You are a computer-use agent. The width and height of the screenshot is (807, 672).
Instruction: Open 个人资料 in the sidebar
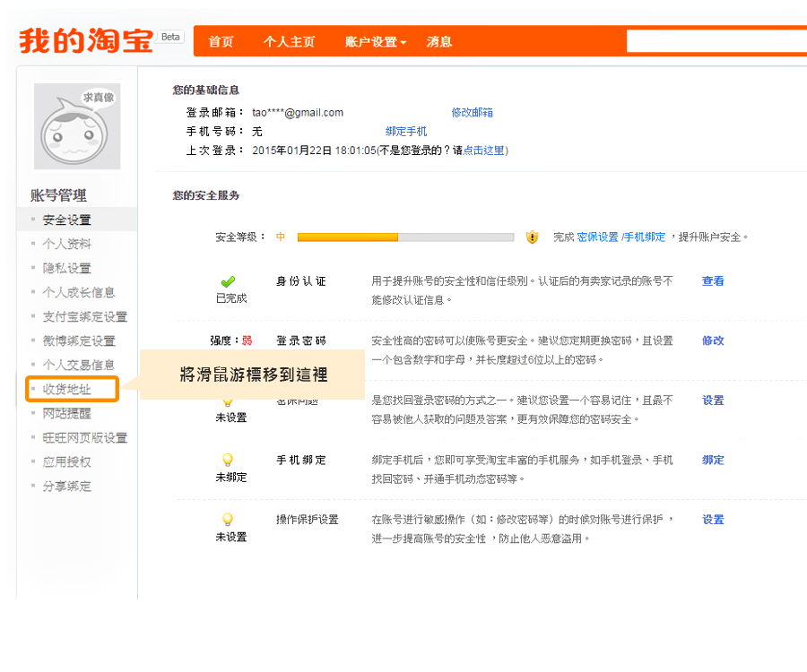(x=67, y=244)
